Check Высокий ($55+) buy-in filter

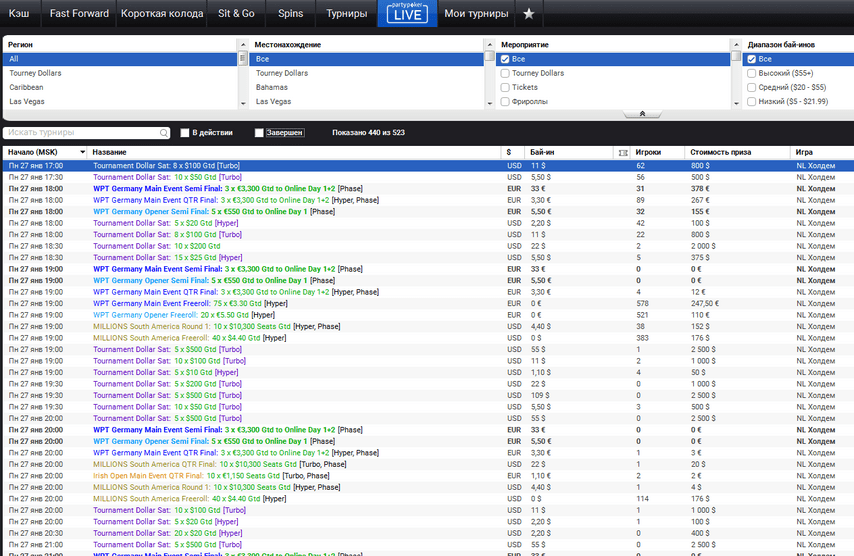click(x=752, y=73)
